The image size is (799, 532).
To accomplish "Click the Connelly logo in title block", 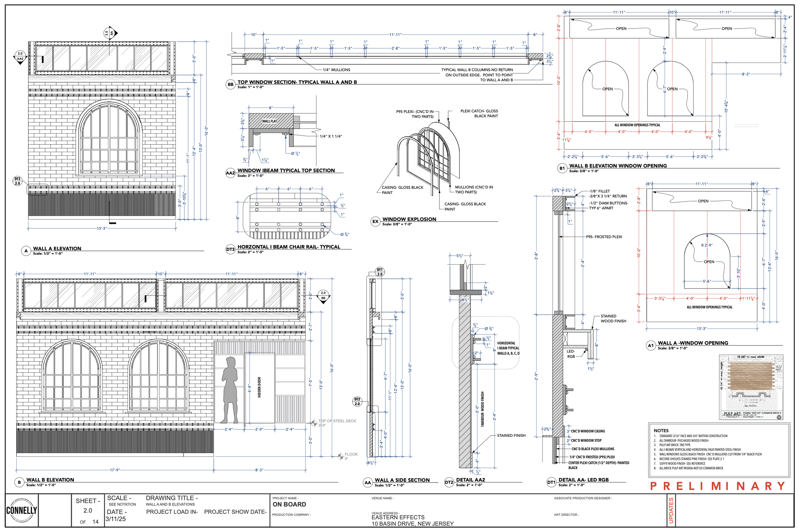I will (x=22, y=510).
